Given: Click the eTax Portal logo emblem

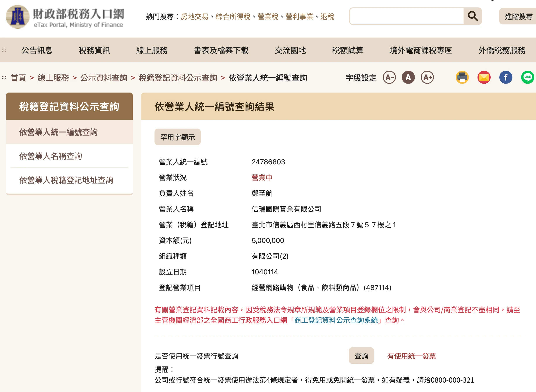Looking at the screenshot, I should 18,17.
